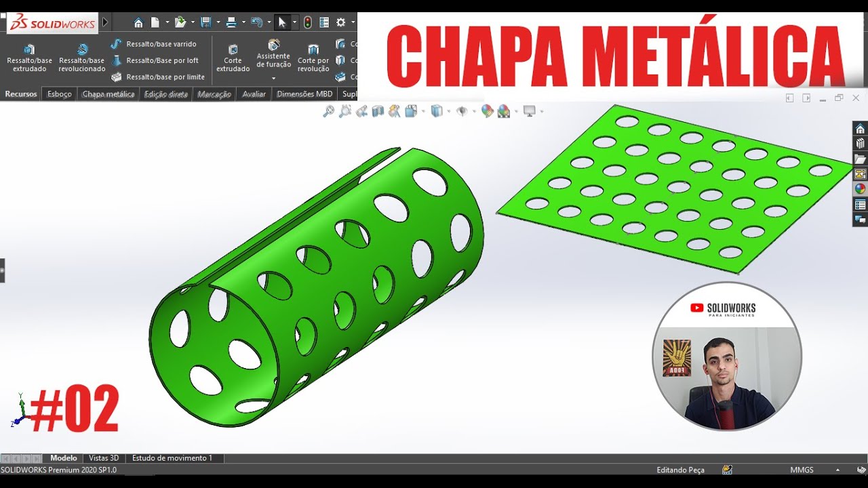Undo the last action with the Undo icon
The height and width of the screenshot is (488, 868).
point(256,22)
